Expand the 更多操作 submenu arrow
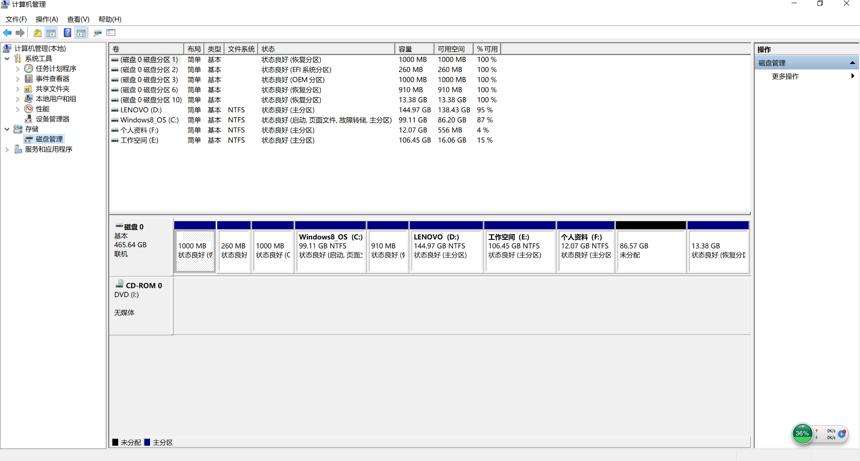 point(852,76)
